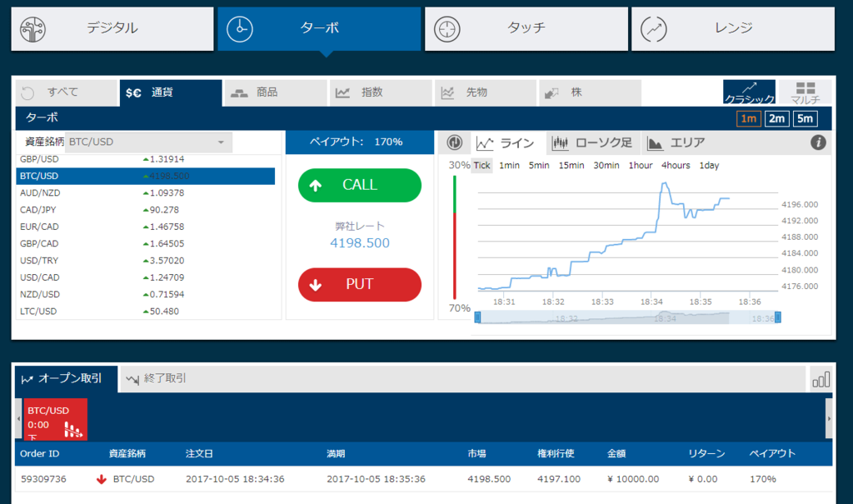Viewport: 853px width, 504px height.
Task: Show all assets with すべて filter
Action: 67,92
